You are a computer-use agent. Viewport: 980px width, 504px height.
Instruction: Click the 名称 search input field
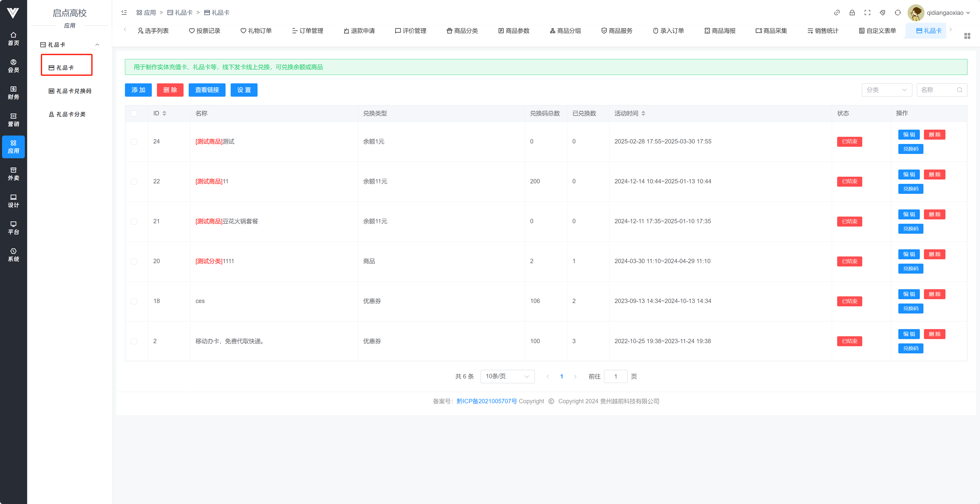(938, 90)
